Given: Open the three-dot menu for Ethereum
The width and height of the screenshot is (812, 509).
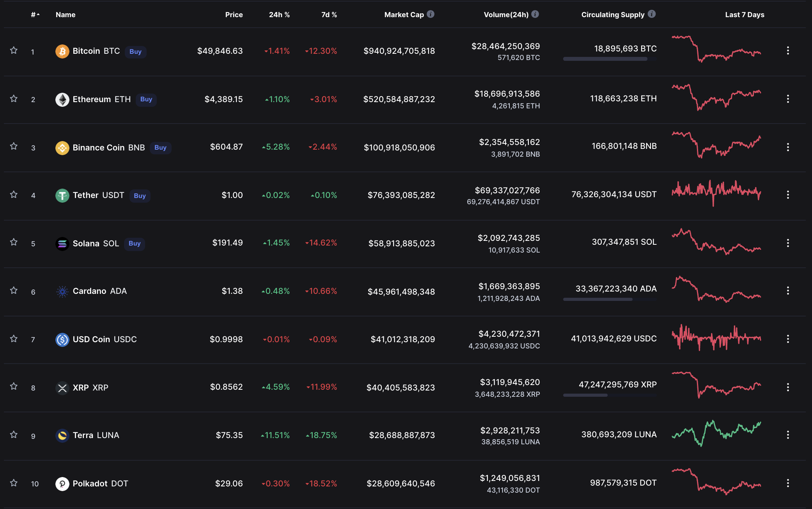Looking at the screenshot, I should click(x=788, y=99).
